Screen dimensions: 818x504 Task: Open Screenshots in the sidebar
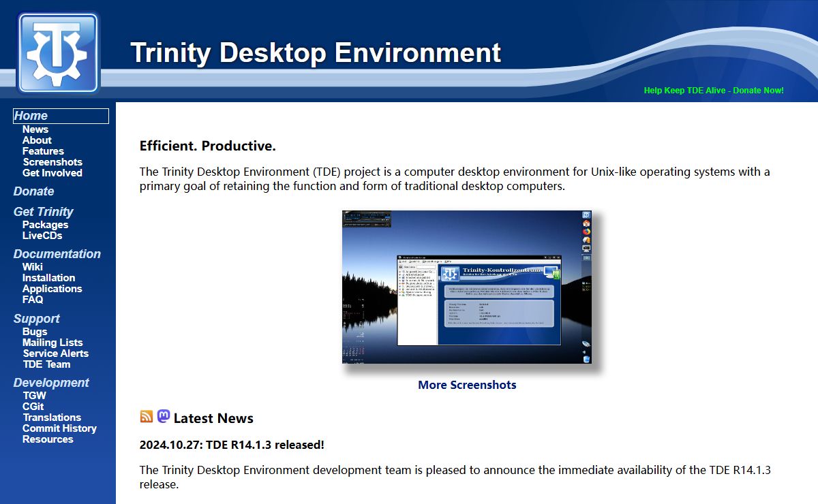(x=52, y=162)
